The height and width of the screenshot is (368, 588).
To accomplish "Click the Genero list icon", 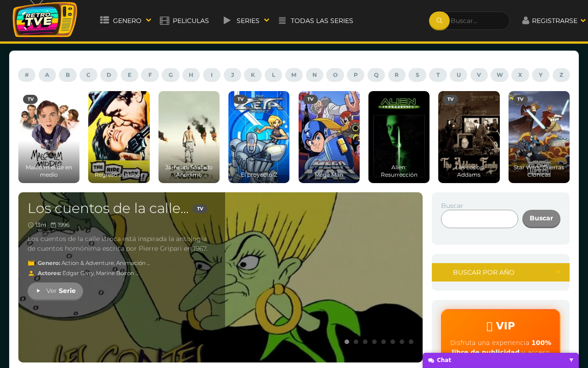I will click(x=105, y=20).
